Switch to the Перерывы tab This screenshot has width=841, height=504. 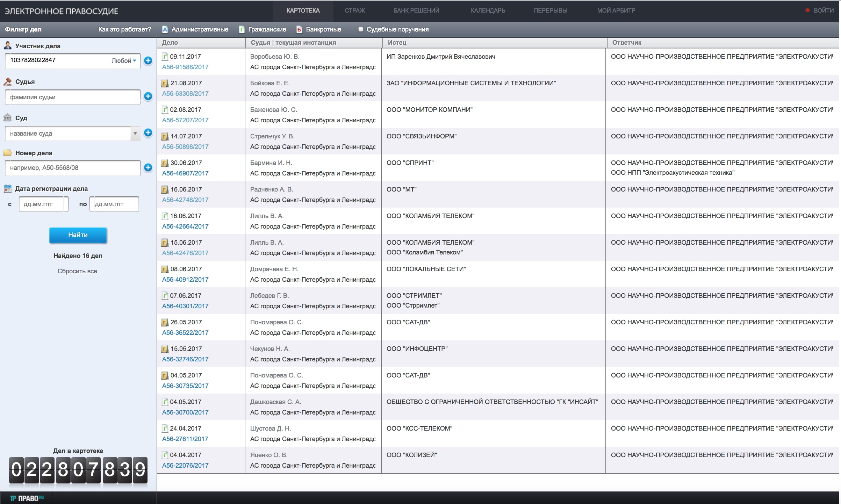tap(551, 10)
